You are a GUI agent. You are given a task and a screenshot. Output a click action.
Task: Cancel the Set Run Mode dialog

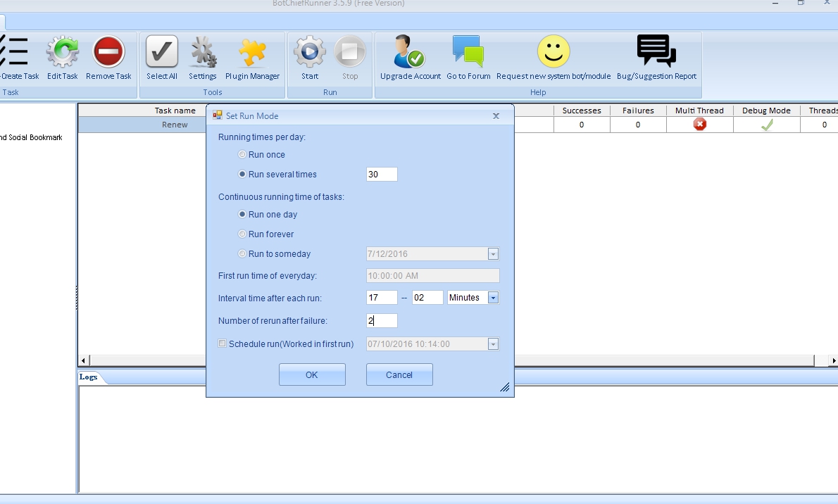399,375
